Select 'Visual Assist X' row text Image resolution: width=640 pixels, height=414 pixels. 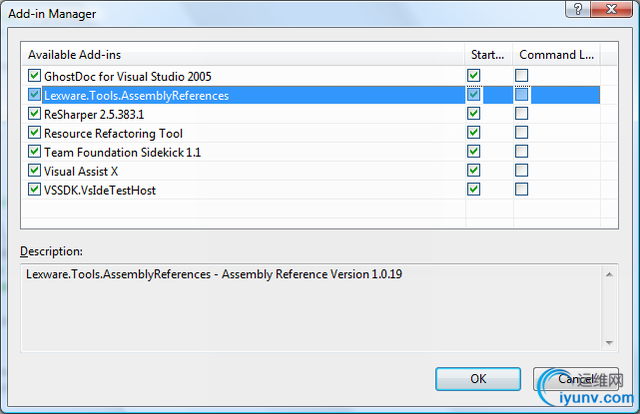click(x=81, y=171)
